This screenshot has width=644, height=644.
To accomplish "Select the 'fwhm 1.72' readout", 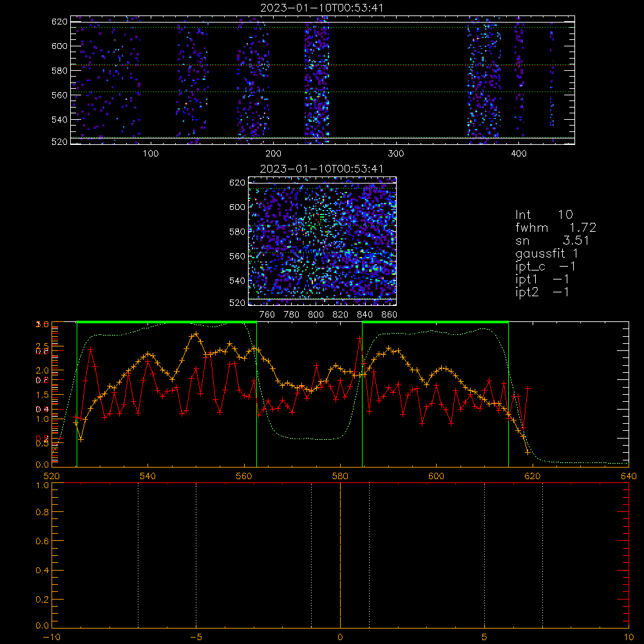I will (x=556, y=227).
